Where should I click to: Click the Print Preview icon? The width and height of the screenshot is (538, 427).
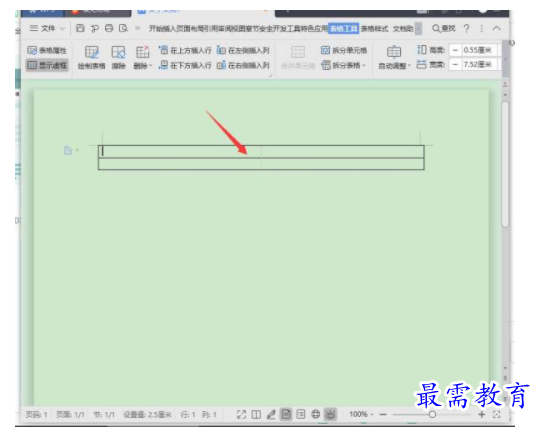point(123,28)
